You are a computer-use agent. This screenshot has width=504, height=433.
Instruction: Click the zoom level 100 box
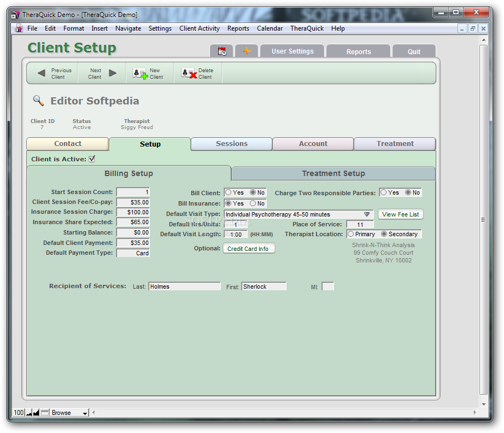click(19, 412)
